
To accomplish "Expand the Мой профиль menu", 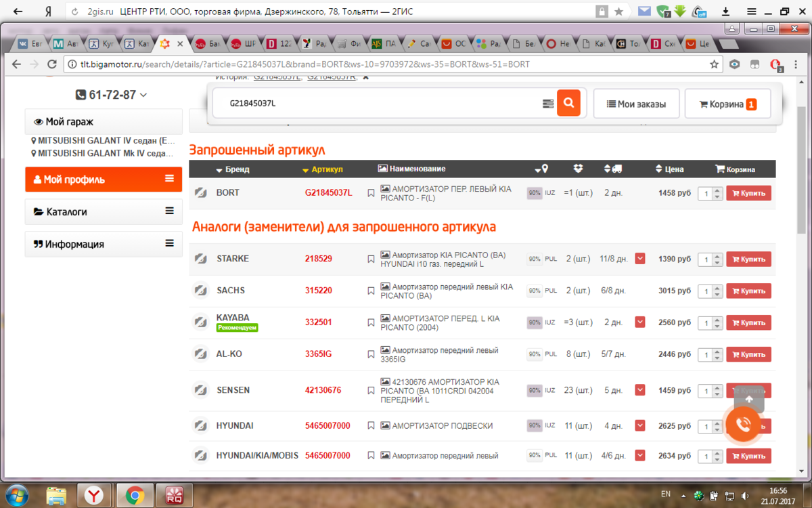I will pos(104,179).
